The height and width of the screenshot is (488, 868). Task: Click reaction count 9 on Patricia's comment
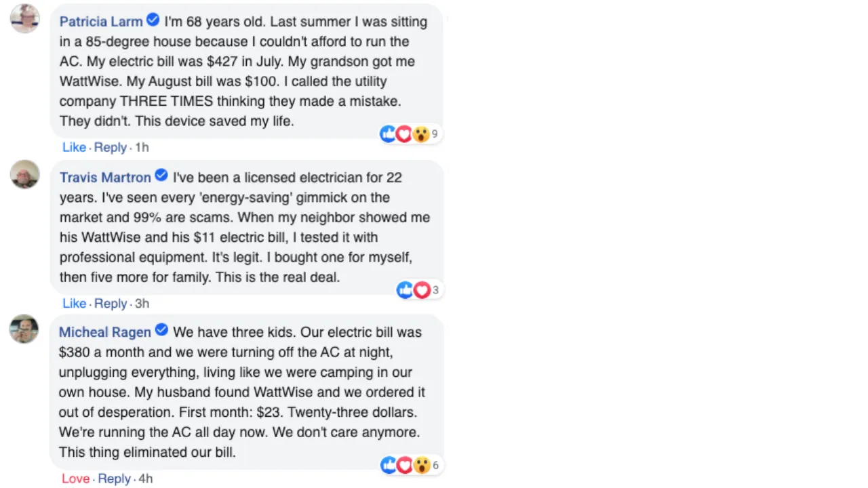pos(435,134)
